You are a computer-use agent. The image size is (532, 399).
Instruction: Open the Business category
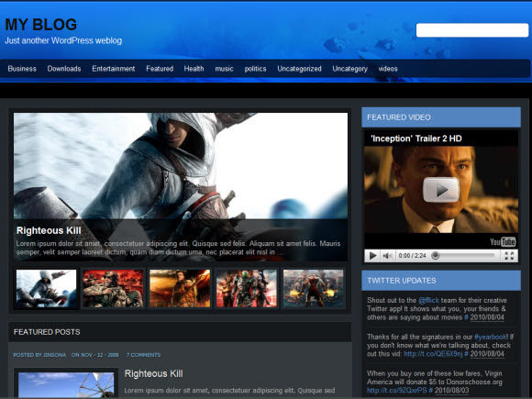coord(22,69)
